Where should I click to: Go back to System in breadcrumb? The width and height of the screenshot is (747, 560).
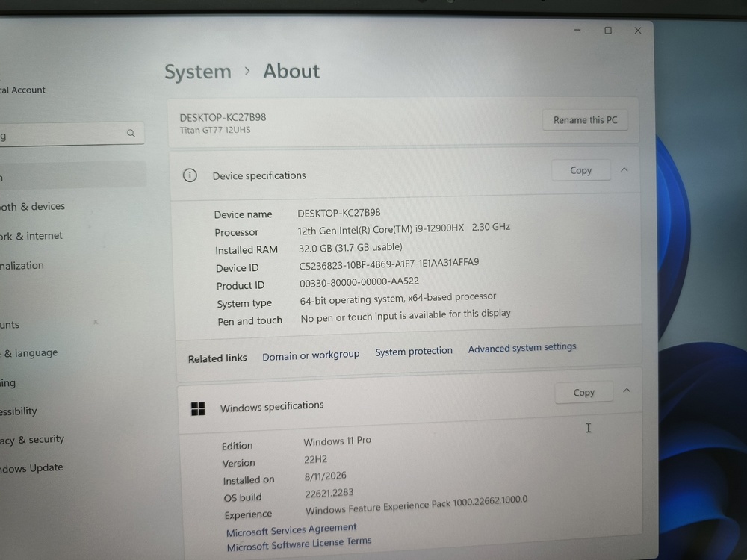click(198, 72)
